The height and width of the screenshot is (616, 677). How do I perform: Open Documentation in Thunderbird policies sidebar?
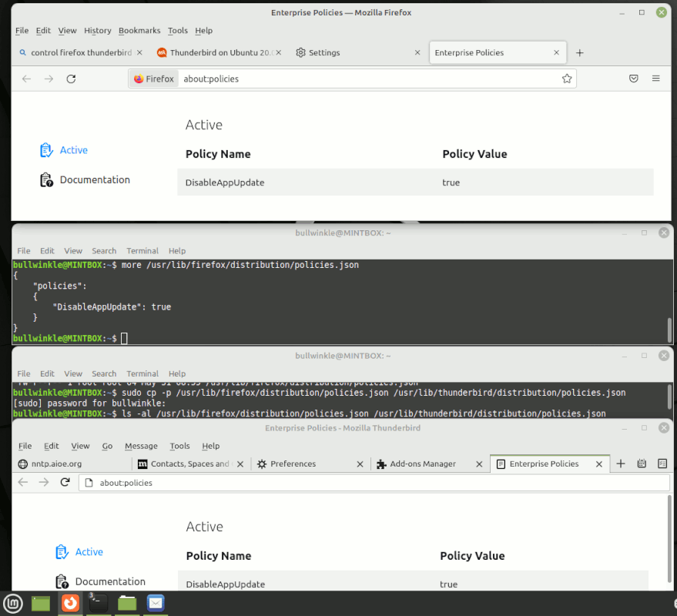pyautogui.click(x=101, y=581)
